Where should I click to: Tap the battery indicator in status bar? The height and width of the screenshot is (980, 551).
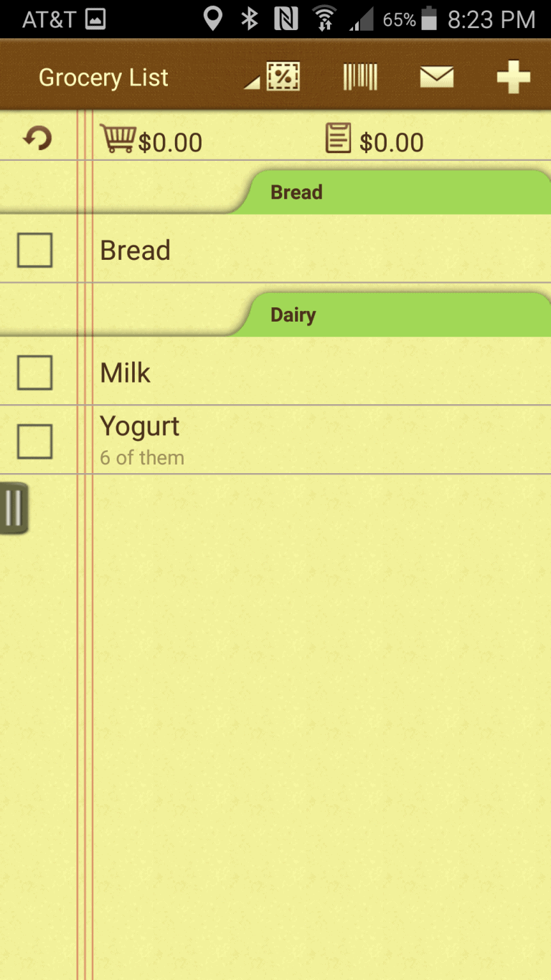pos(429,19)
